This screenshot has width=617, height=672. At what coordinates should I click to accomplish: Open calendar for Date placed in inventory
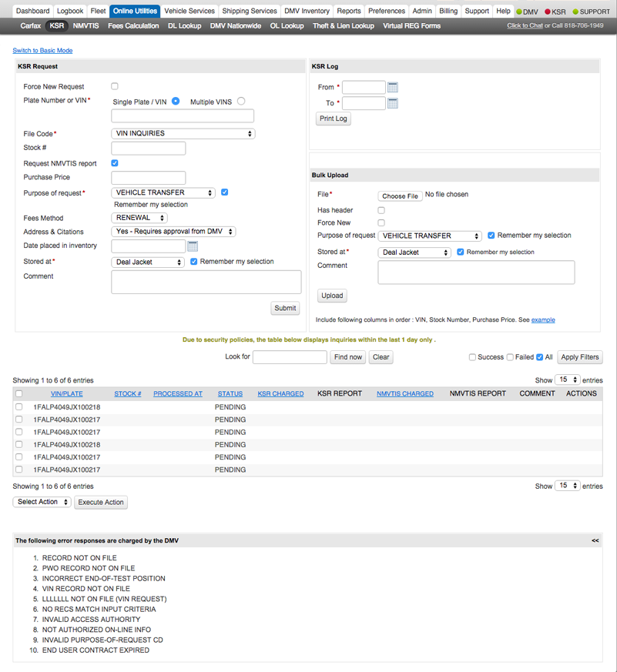click(x=193, y=246)
